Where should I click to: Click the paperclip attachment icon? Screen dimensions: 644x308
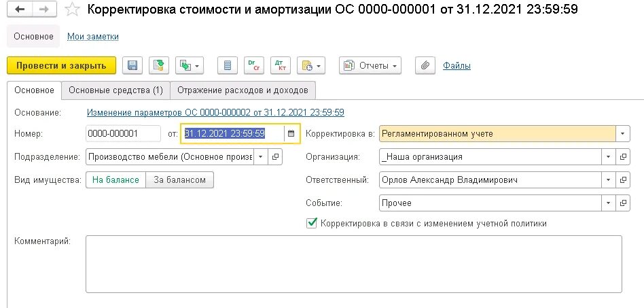point(425,65)
